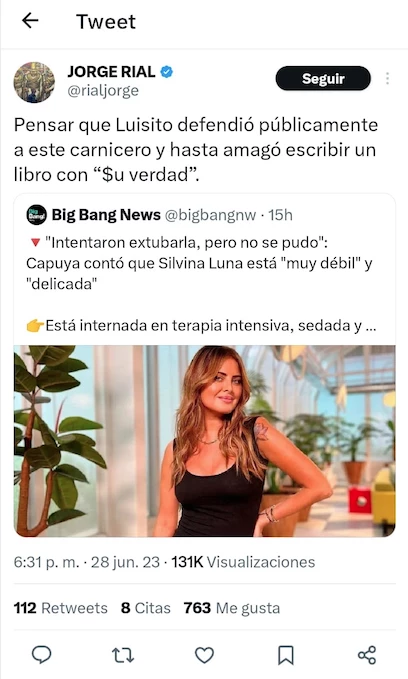View the 763 Me gusta list

pos(232,608)
